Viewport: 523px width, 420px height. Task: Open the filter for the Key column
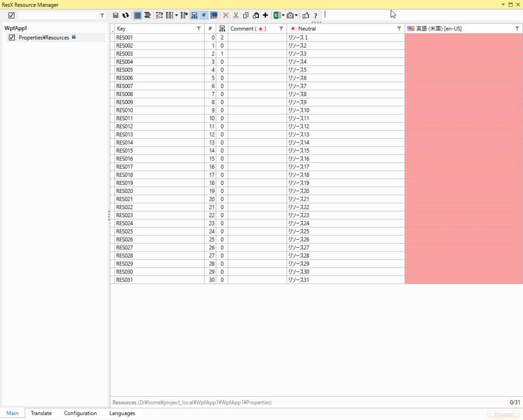tap(199, 29)
